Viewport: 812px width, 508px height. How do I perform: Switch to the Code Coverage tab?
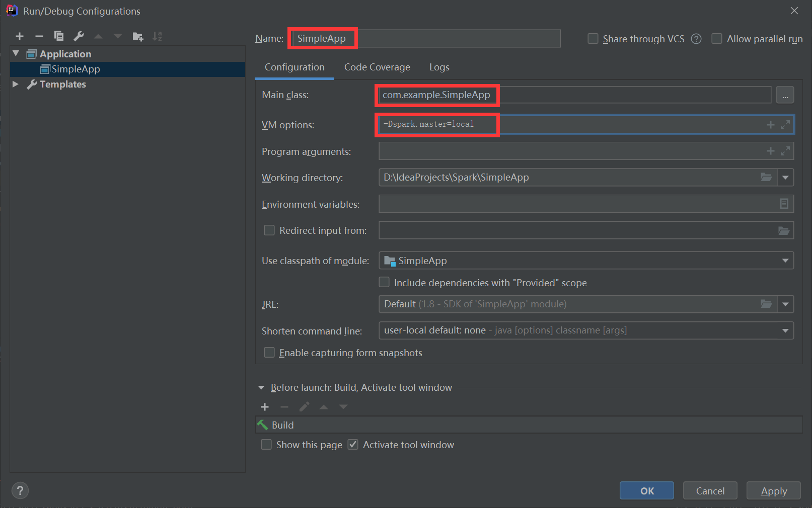[377, 67]
